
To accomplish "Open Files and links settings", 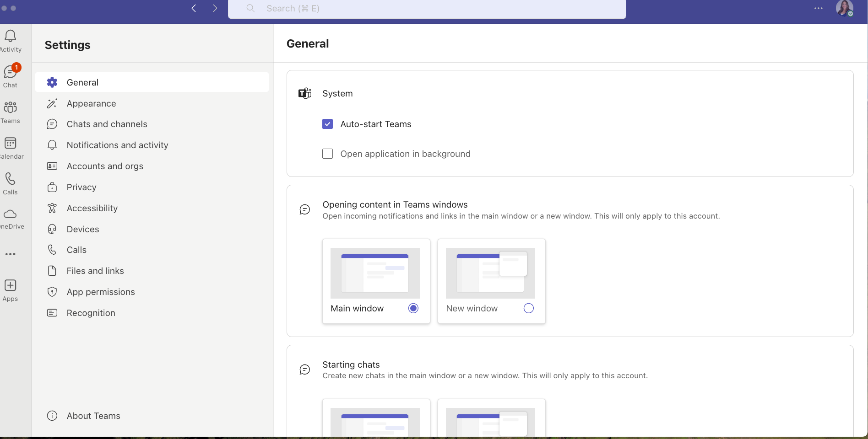I will [152, 271].
